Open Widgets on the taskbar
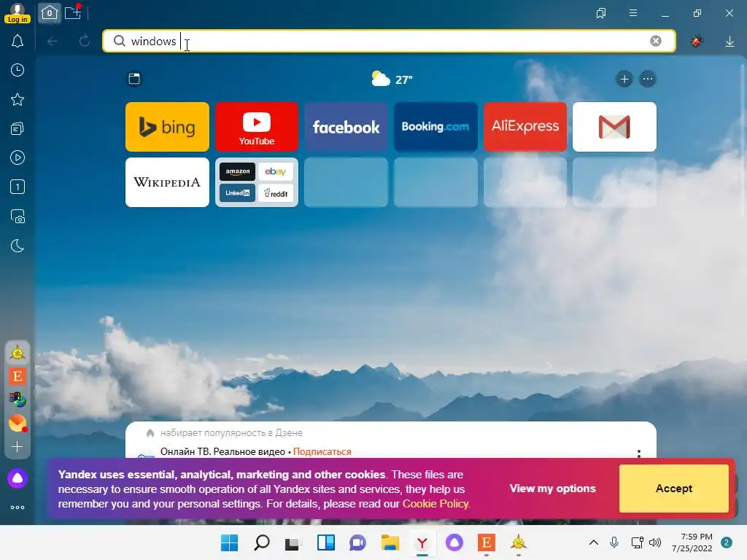The height and width of the screenshot is (560, 747). coord(326,542)
